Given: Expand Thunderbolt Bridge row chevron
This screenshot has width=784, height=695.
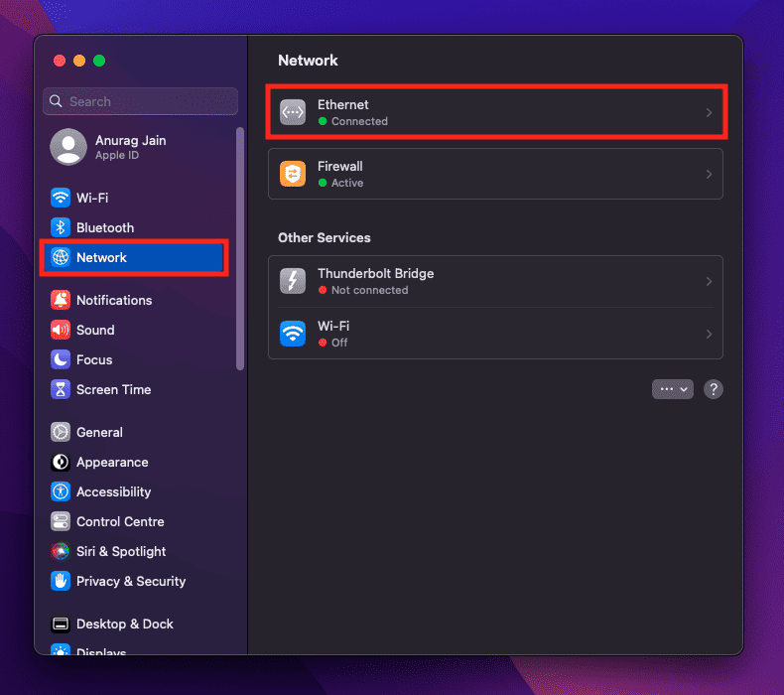Looking at the screenshot, I should coord(709,281).
